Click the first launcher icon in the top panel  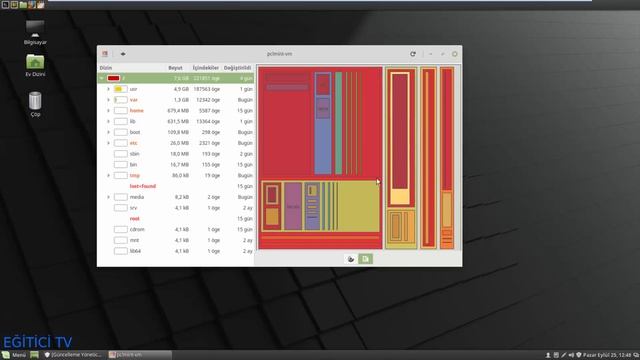[x=5, y=4]
